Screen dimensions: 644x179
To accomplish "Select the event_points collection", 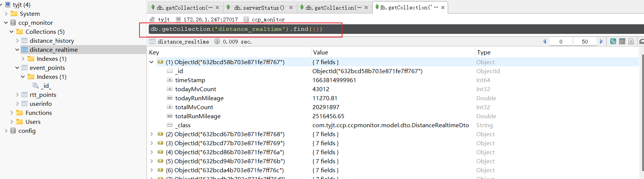I will pyautogui.click(x=47, y=68).
